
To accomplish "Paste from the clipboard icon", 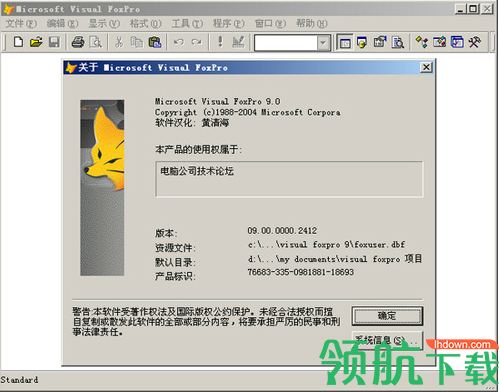I will pos(155,42).
